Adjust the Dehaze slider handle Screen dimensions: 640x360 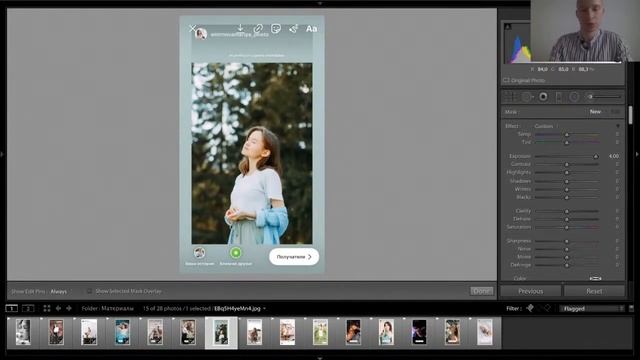(x=567, y=219)
